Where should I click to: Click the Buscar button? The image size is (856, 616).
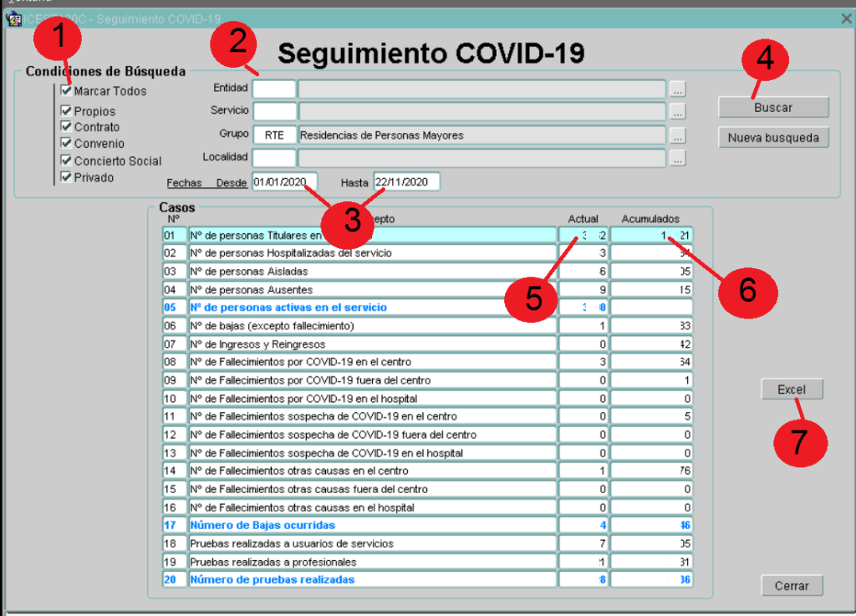(x=773, y=108)
